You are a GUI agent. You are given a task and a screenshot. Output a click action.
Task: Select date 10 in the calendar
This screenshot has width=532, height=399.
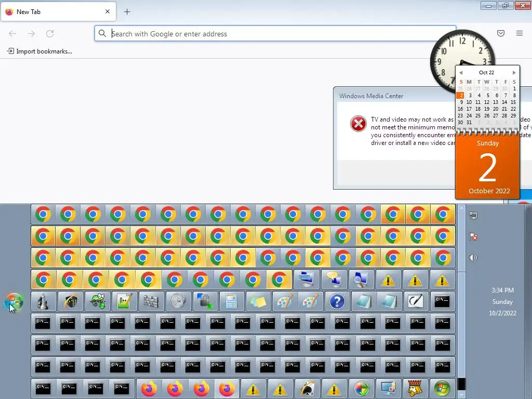tap(469, 102)
